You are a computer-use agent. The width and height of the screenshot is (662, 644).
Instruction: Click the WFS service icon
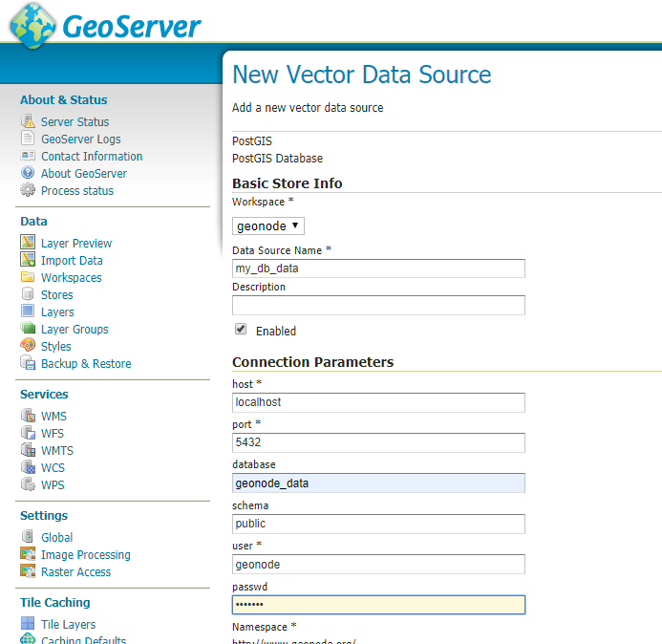[x=28, y=433]
